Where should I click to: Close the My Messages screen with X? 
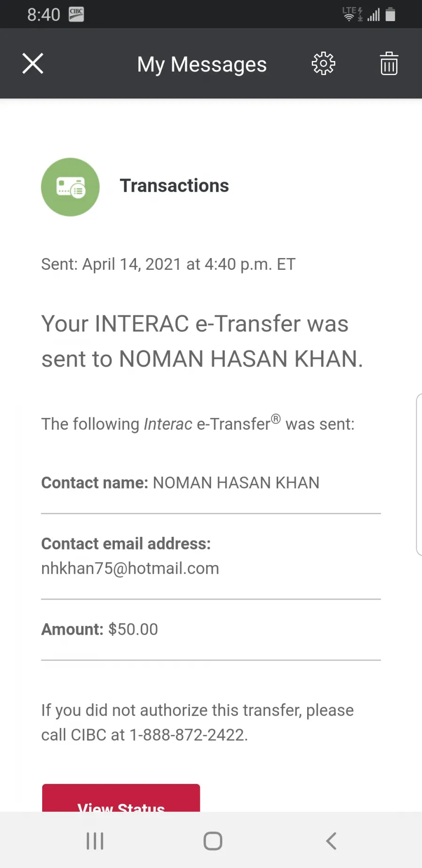[x=33, y=63]
